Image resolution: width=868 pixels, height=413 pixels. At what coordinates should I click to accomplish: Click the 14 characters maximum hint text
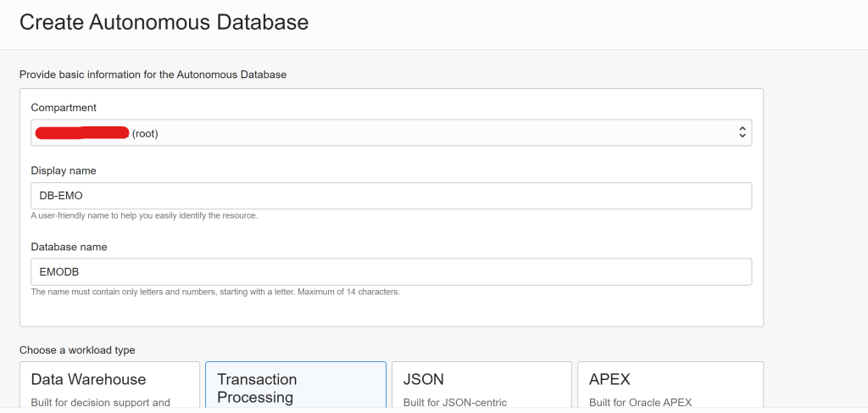[x=214, y=292]
